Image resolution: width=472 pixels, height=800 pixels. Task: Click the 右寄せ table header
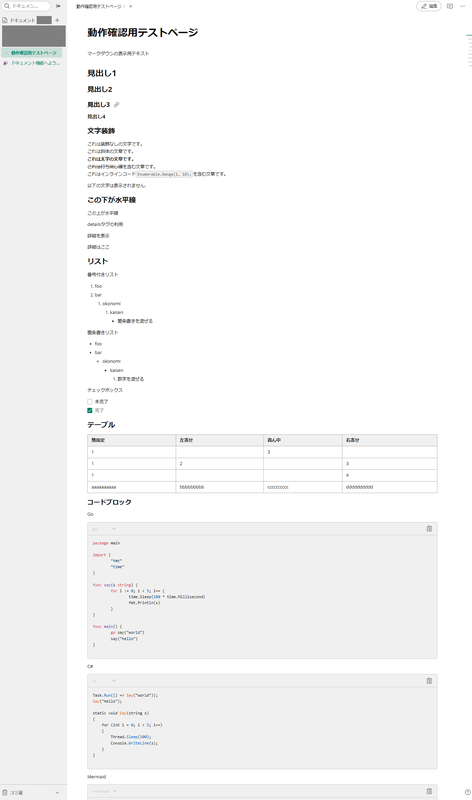point(390,440)
